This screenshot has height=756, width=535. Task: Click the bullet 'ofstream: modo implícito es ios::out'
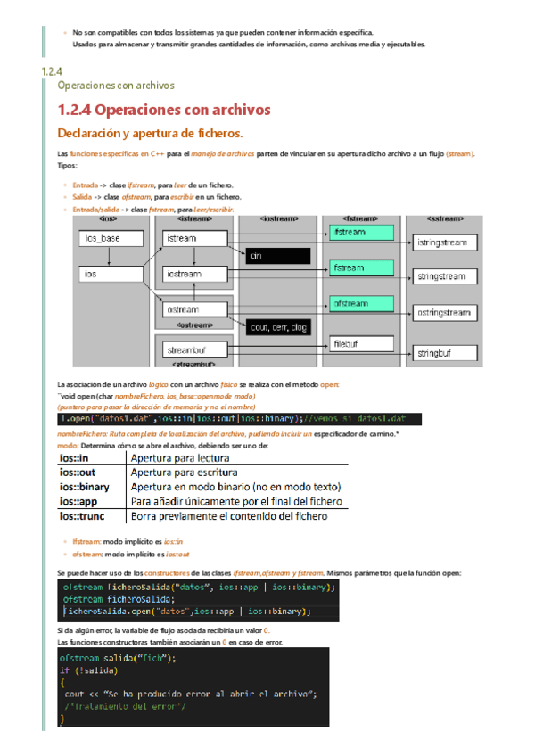[131, 554]
